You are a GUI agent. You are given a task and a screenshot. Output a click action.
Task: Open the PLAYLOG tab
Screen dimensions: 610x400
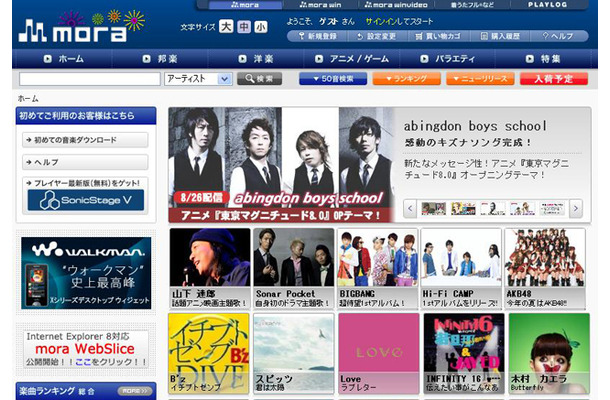[547, 5]
